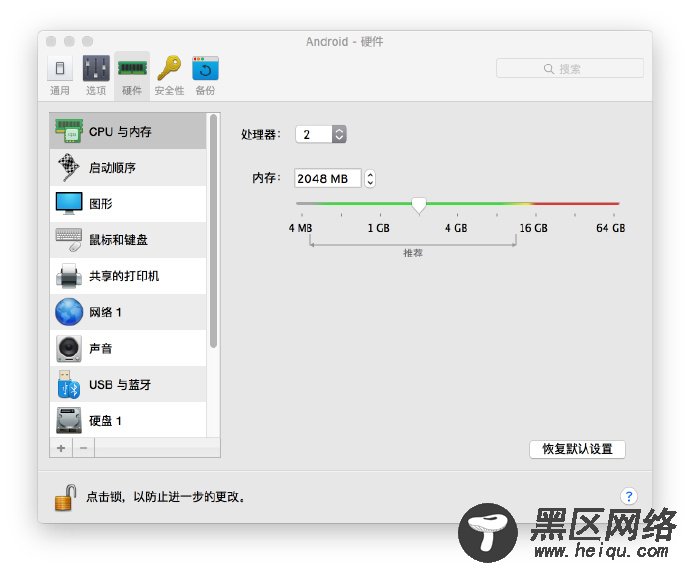This screenshot has width=690, height=568.
Task: Click the 内存 stepper arrows
Action: (370, 178)
